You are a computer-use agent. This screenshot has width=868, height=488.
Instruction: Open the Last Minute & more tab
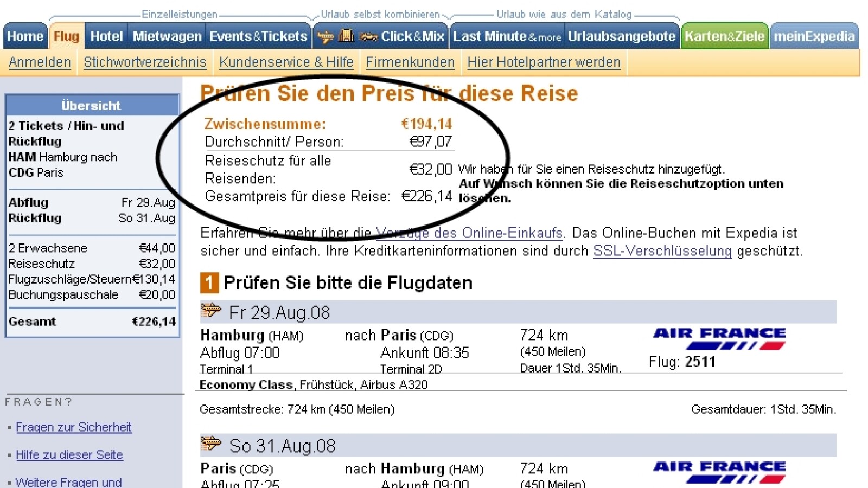pos(507,36)
